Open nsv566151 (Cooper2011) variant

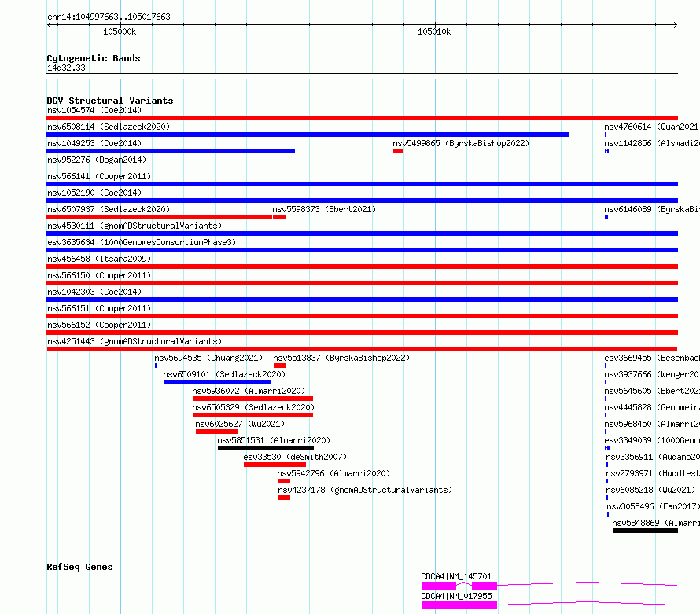99,308
